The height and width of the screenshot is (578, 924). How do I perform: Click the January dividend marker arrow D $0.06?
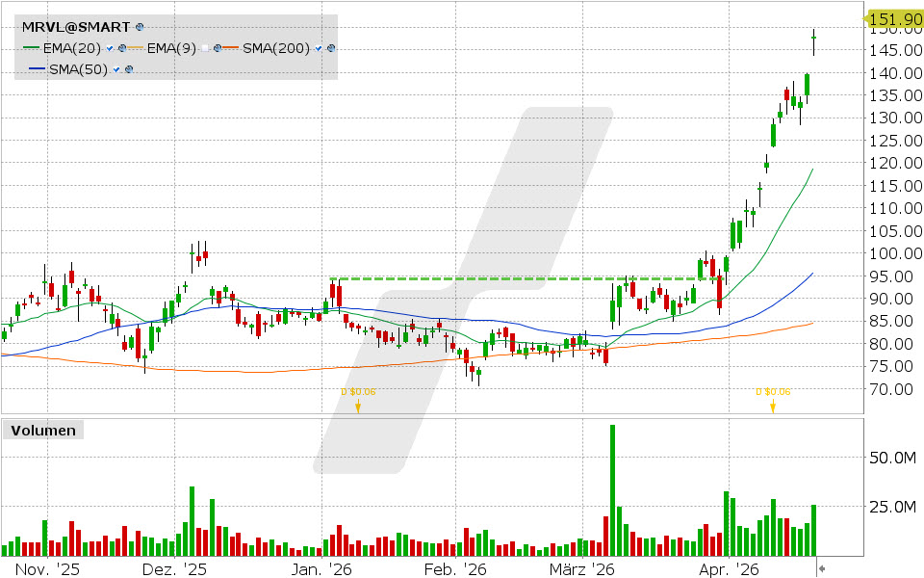pos(358,407)
